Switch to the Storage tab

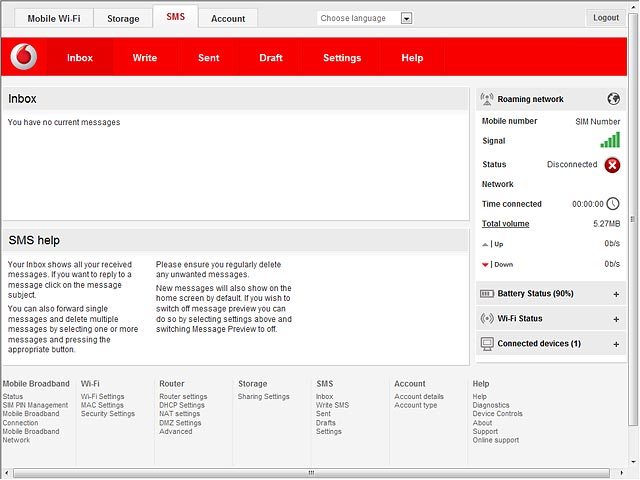click(123, 18)
